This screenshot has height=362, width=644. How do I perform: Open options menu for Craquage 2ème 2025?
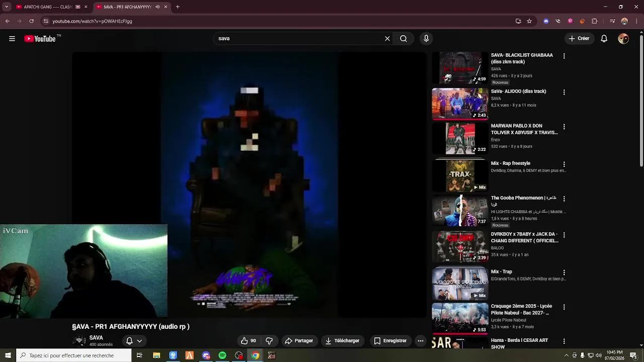point(564,307)
